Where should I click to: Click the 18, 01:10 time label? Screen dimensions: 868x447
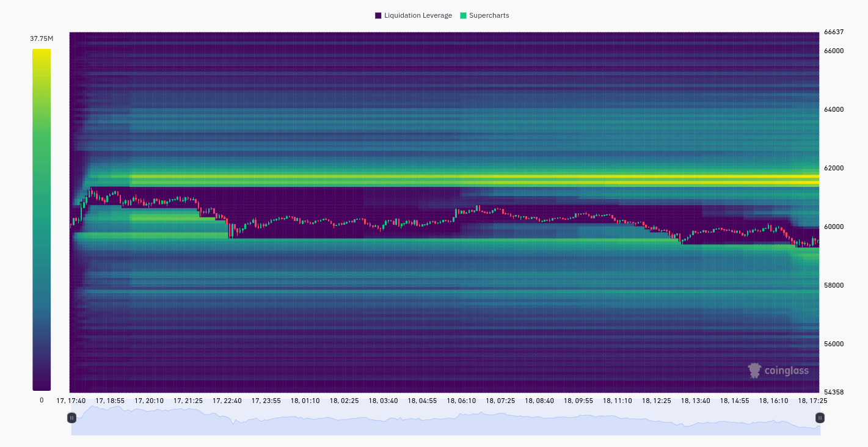[x=305, y=401]
